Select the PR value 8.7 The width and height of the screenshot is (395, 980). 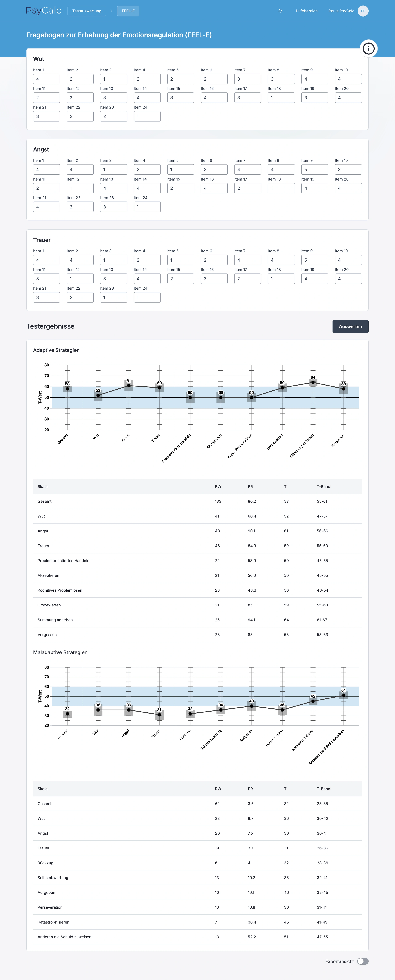[x=250, y=819]
